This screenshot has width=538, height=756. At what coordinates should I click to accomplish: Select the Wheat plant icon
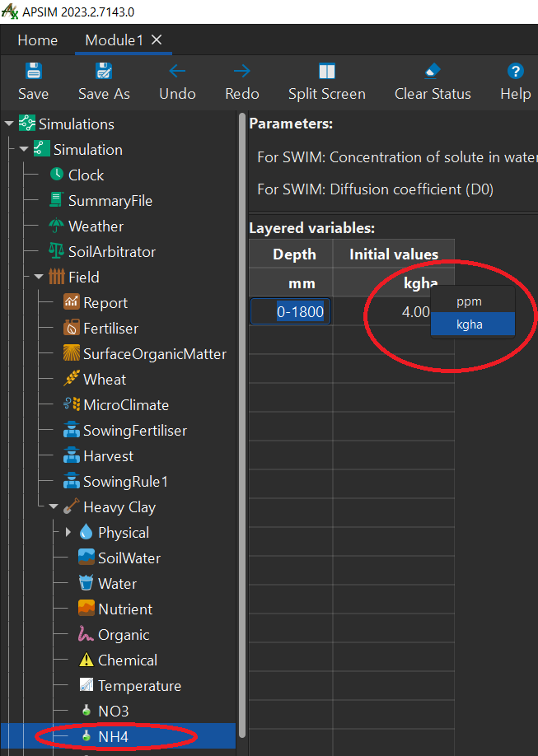(x=72, y=379)
